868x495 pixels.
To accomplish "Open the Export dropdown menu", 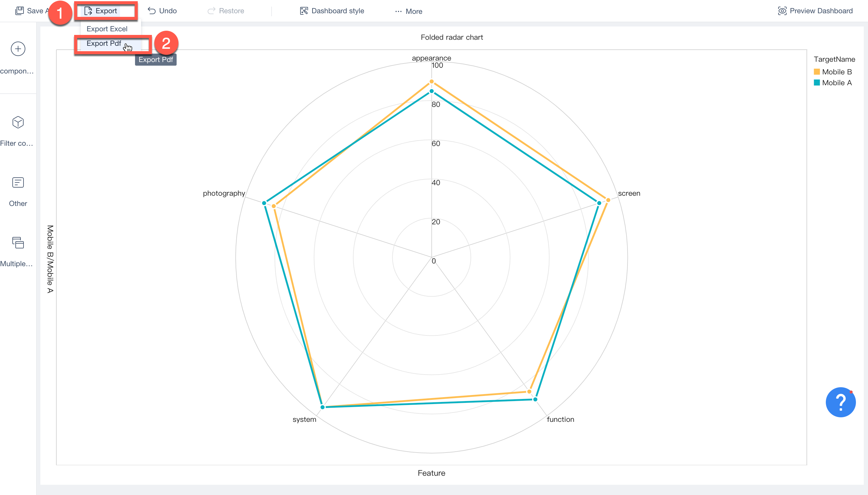I will (x=106, y=11).
